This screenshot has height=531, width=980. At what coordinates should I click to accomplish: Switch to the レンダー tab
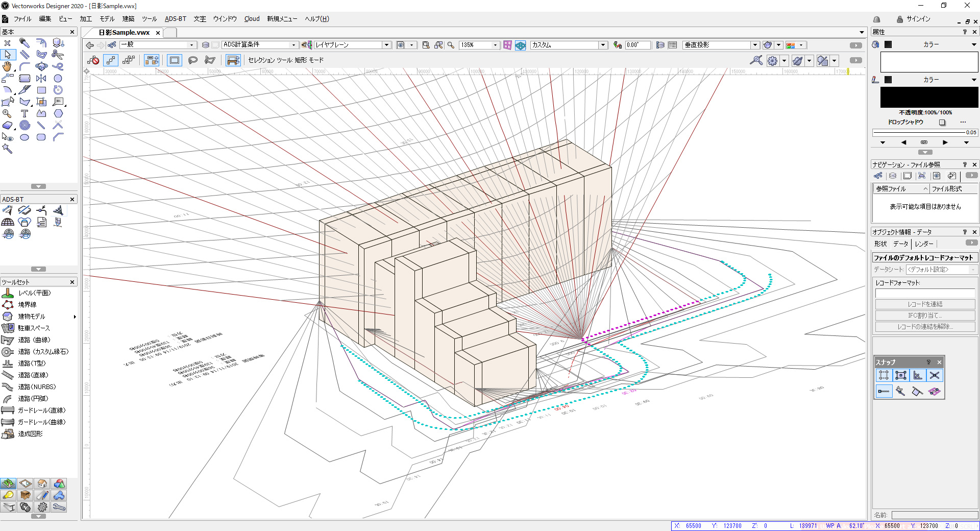924,244
